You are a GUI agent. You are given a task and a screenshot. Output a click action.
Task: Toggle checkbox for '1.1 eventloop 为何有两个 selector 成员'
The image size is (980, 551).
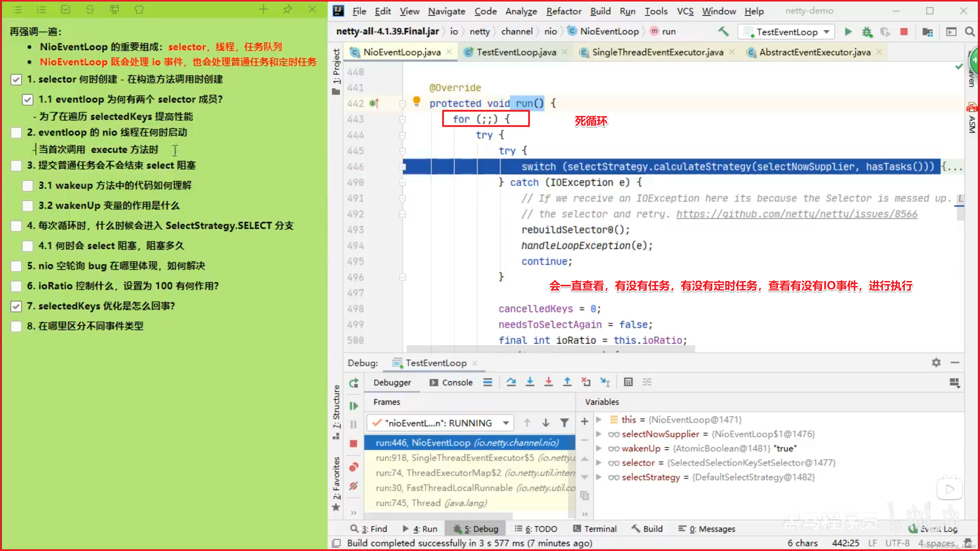pos(27,100)
